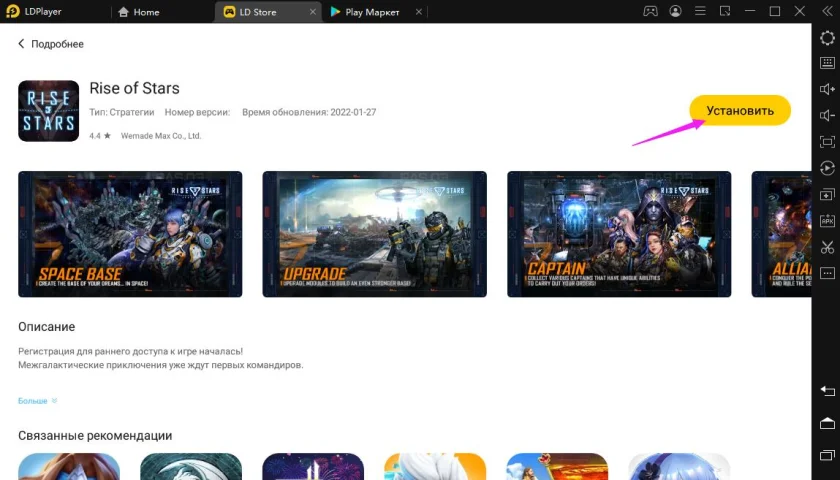
Task: Increase volume with speaker plus icon
Action: pos(827,89)
